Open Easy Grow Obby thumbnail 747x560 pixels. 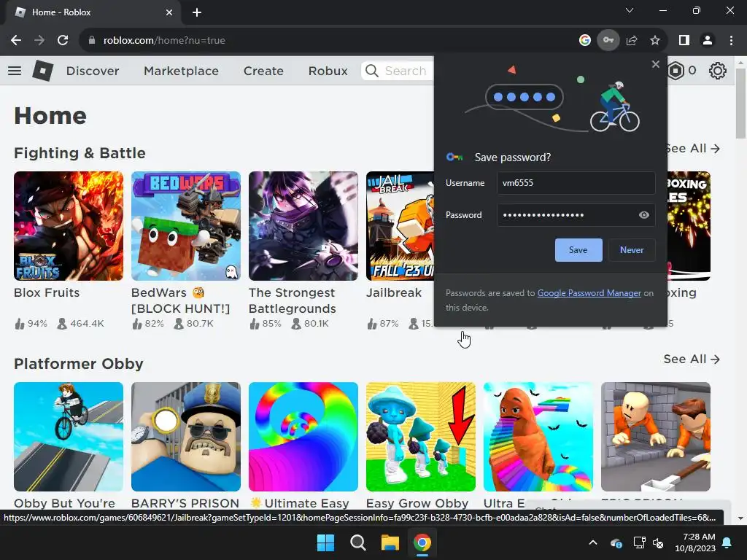click(x=421, y=437)
